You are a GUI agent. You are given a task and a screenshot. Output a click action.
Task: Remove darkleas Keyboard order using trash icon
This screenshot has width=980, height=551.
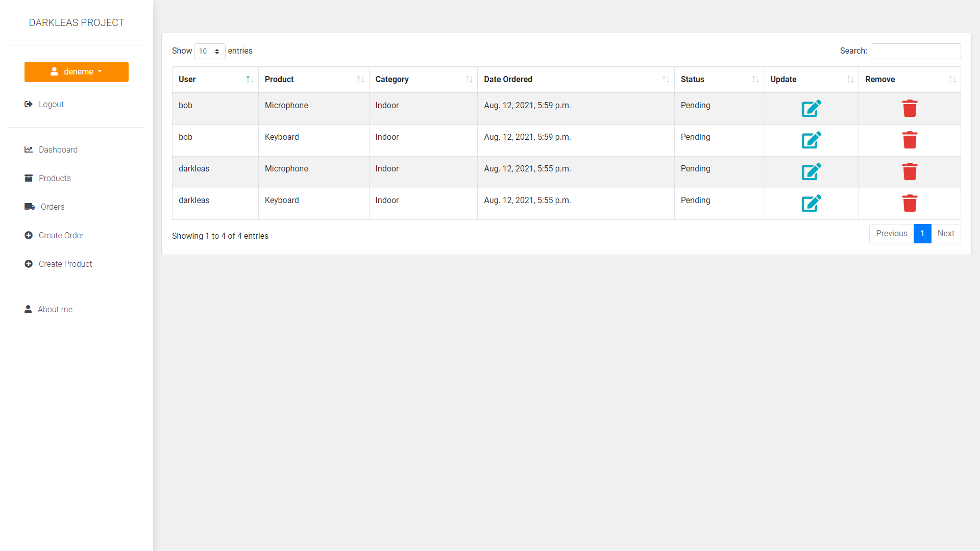tap(910, 204)
